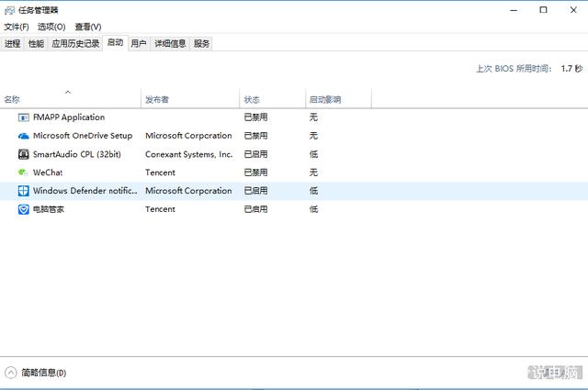Viewport: 588px width, 390px height.
Task: Click the Task Manager title bar icon
Action: pyautogui.click(x=9, y=10)
